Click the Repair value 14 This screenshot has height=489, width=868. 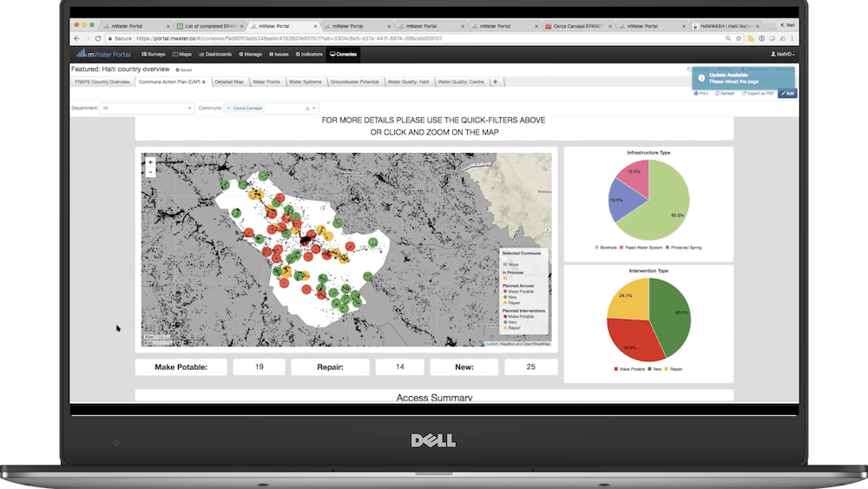click(399, 367)
